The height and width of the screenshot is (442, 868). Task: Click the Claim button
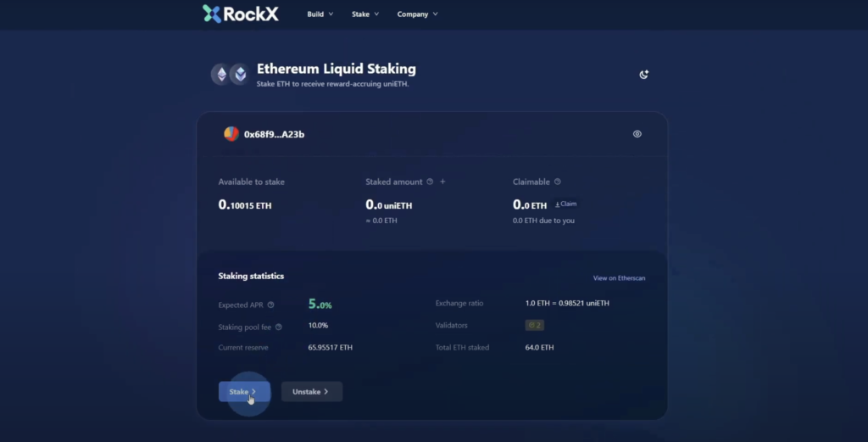click(x=565, y=204)
